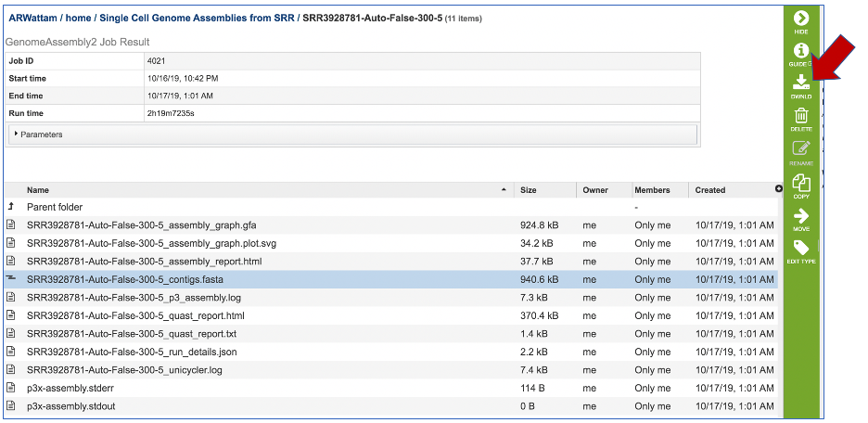Open Single Cell Genome Assemblies from SRR breadcrumb

(198, 19)
